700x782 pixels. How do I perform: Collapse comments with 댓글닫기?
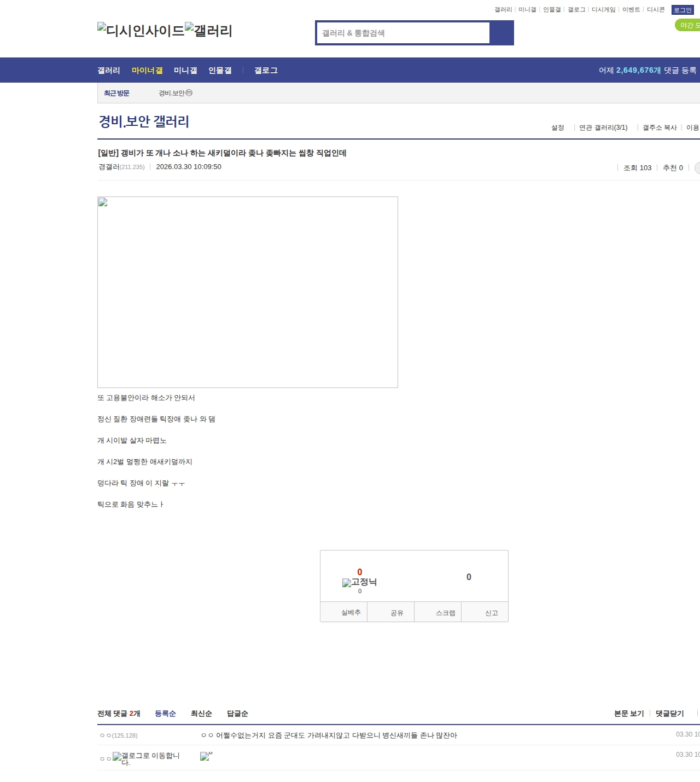[x=669, y=714]
